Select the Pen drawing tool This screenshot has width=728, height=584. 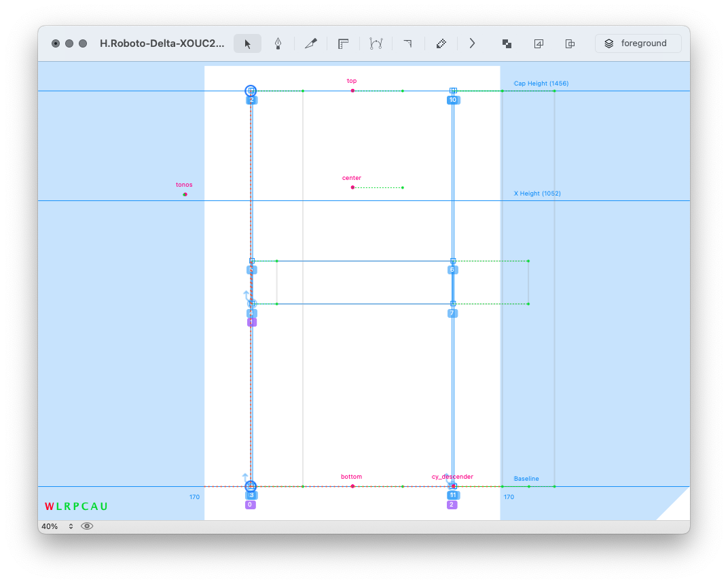tap(278, 43)
